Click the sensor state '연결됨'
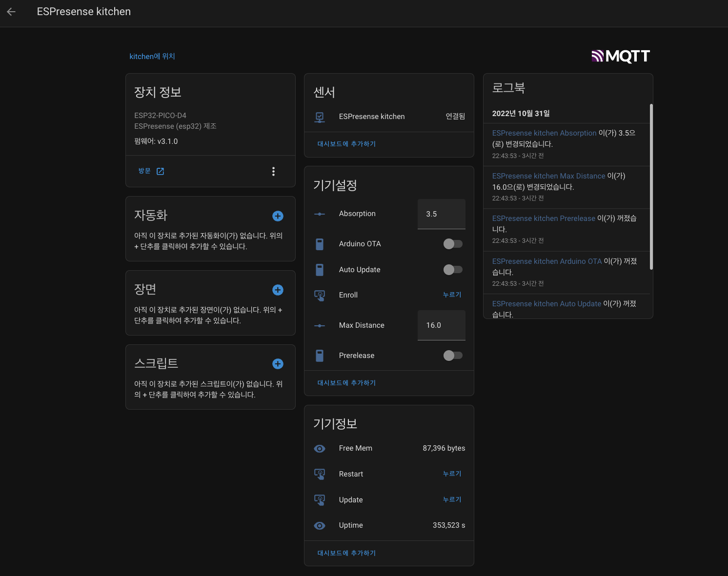 tap(455, 117)
